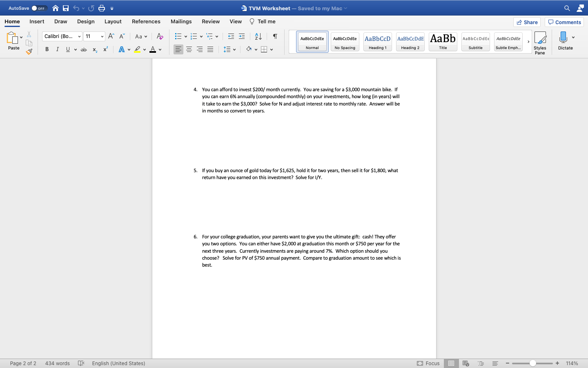This screenshot has width=588, height=368.
Task: Save the document with the floppy disk icon
Action: tap(66, 8)
